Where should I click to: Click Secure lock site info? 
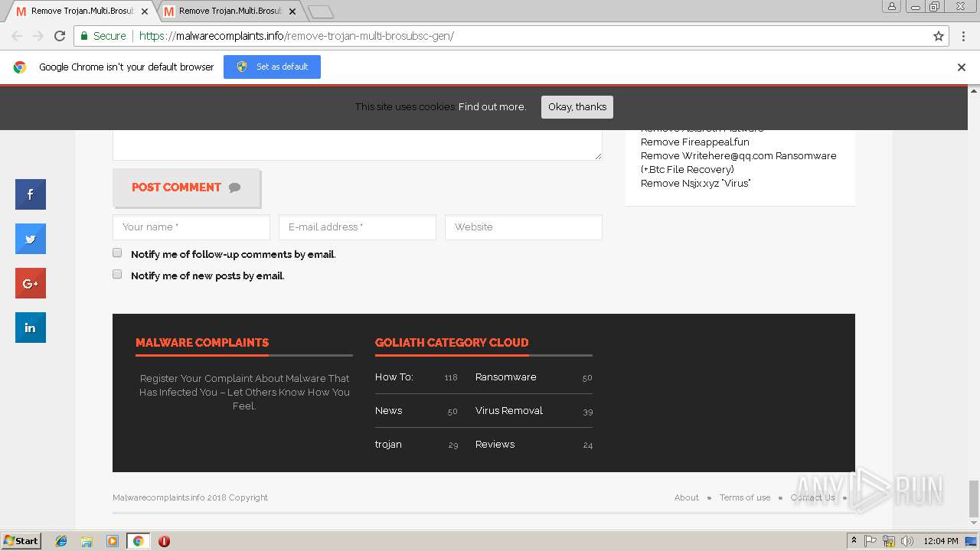[103, 36]
